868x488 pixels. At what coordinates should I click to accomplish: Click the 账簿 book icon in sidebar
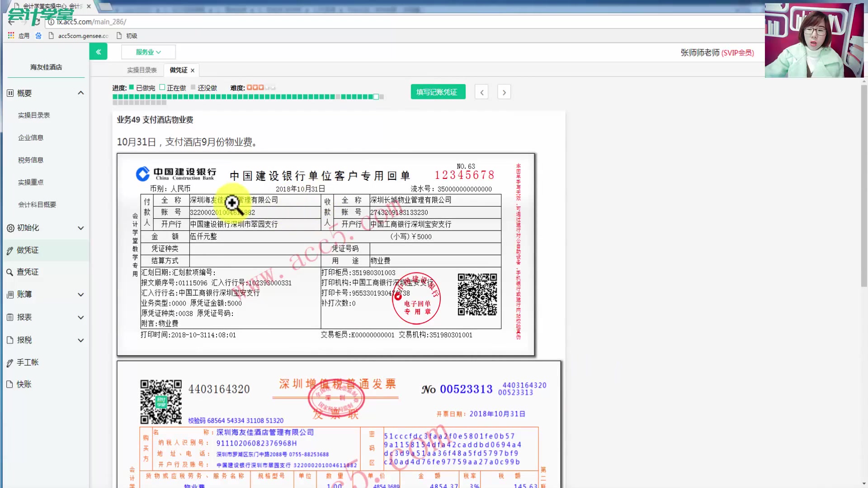click(x=10, y=294)
